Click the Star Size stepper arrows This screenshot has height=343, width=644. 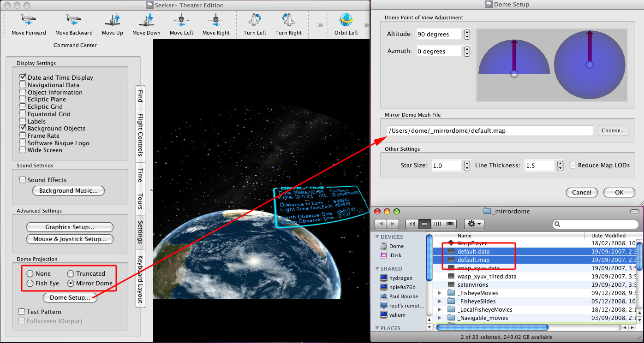pyautogui.click(x=467, y=166)
